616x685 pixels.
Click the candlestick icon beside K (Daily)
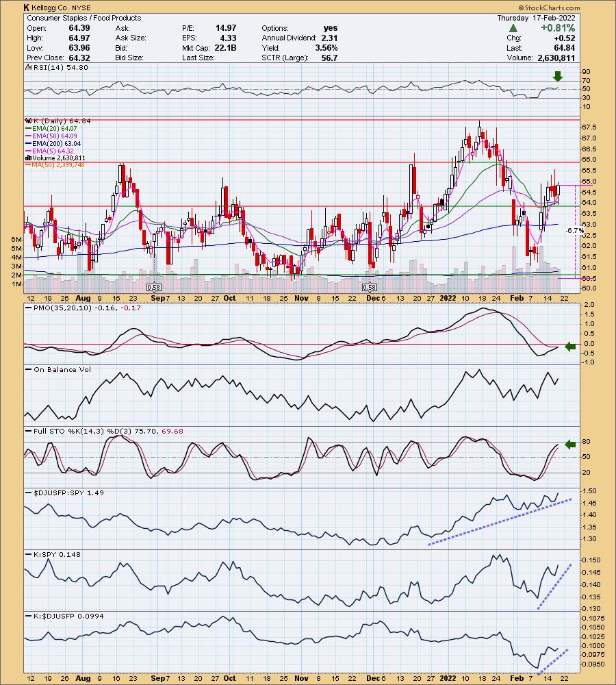click(x=28, y=121)
